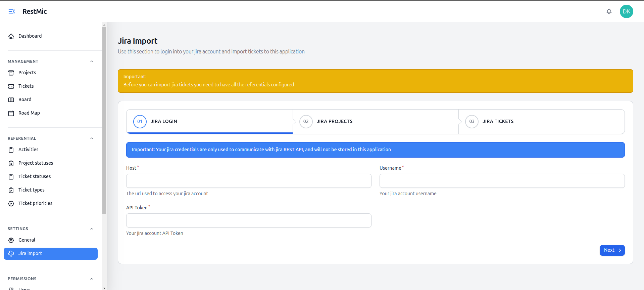This screenshot has width=644, height=290.
Task: Click the General settings gear icon
Action: tap(11, 240)
